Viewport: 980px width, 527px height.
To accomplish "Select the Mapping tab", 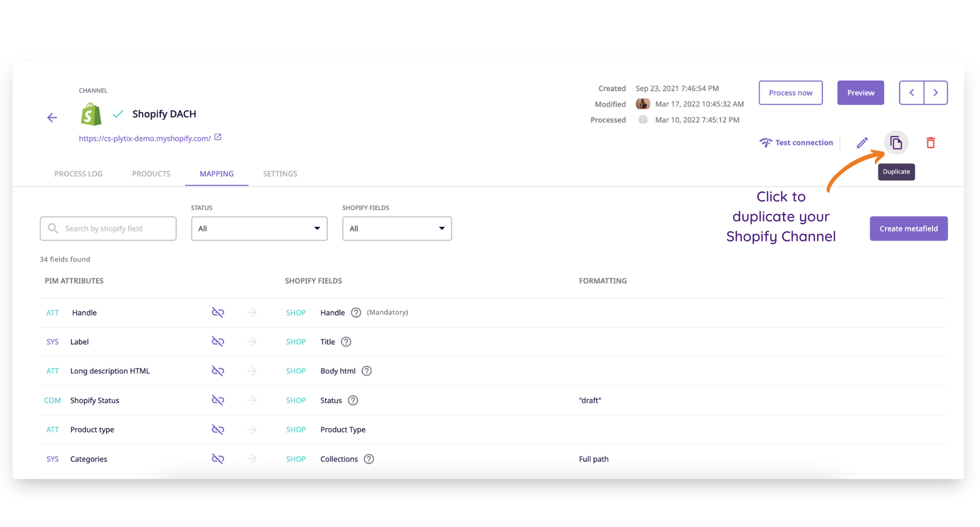I will (216, 174).
